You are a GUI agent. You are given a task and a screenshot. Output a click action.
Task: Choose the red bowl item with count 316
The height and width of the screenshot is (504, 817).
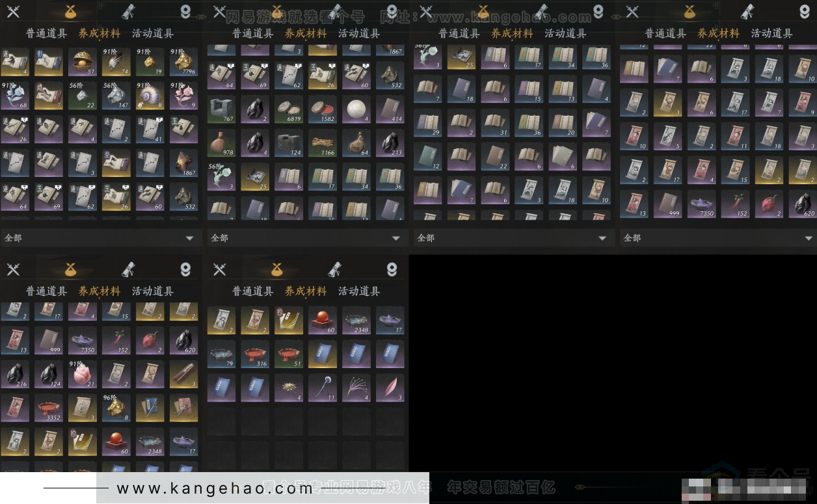point(255,354)
